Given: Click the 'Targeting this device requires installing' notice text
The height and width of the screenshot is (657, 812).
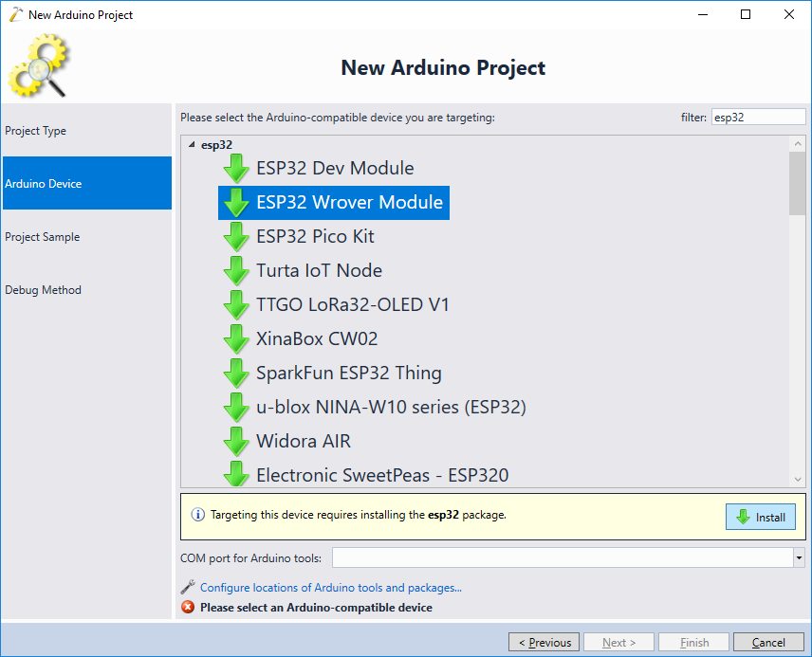Looking at the screenshot, I should pos(359,515).
